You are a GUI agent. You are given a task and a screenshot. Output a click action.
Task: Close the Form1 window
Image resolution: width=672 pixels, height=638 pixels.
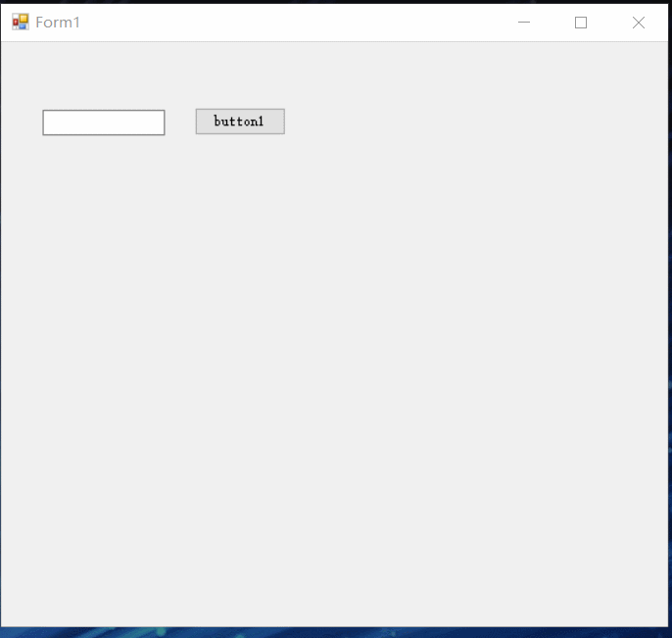point(639,22)
